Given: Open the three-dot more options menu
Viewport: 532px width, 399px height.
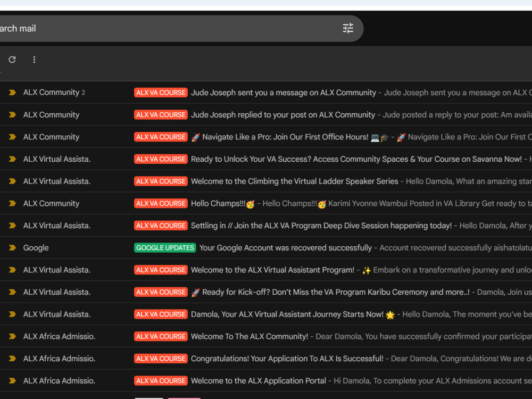Looking at the screenshot, I should point(34,60).
